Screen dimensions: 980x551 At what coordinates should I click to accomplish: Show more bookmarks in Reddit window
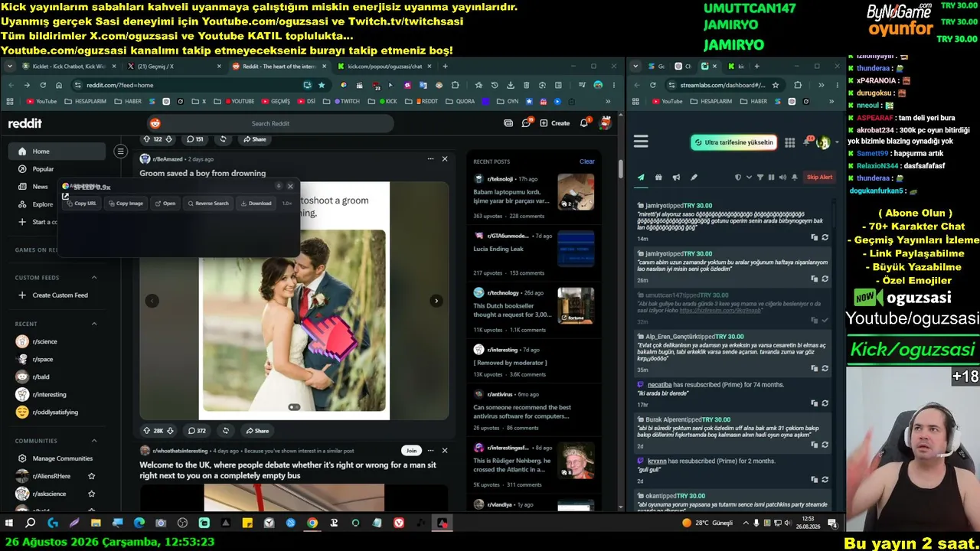point(609,101)
